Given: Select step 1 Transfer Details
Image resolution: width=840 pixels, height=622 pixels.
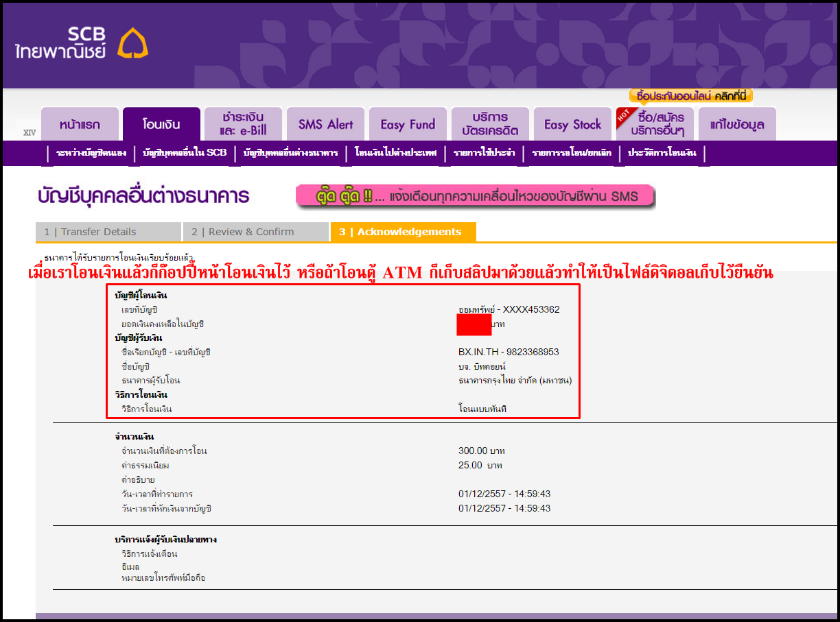Looking at the screenshot, I should point(108,232).
